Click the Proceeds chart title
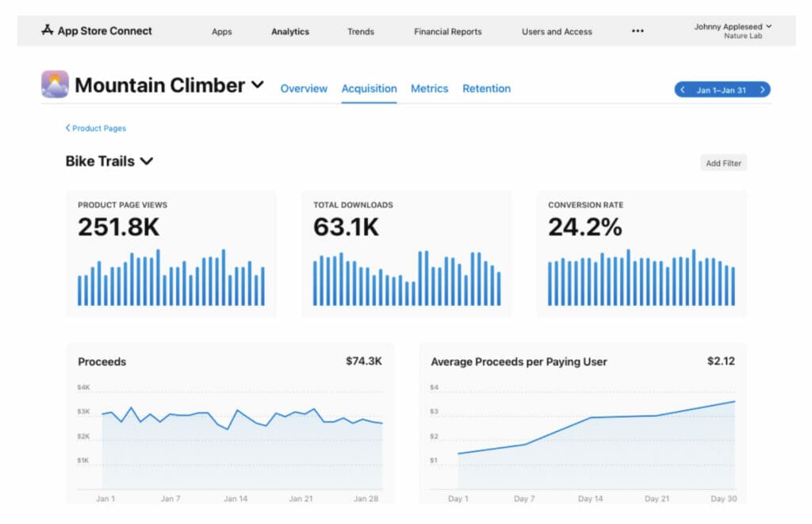This screenshot has width=812, height=524. tap(102, 361)
